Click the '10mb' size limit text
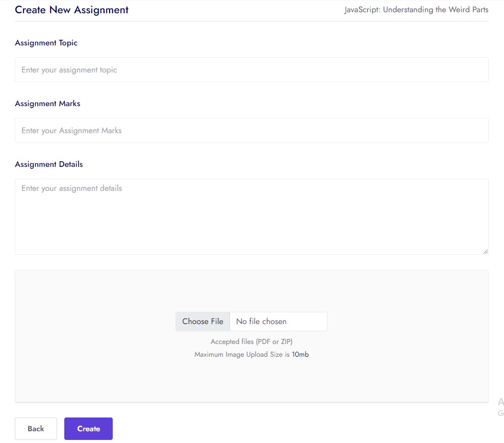Screen dimensions: 504x443 click(300, 354)
